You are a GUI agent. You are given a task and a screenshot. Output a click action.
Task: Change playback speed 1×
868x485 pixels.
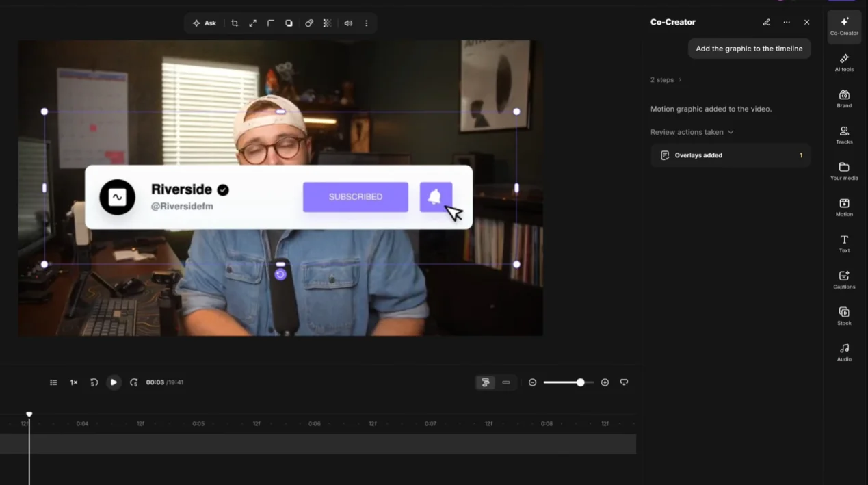point(74,382)
